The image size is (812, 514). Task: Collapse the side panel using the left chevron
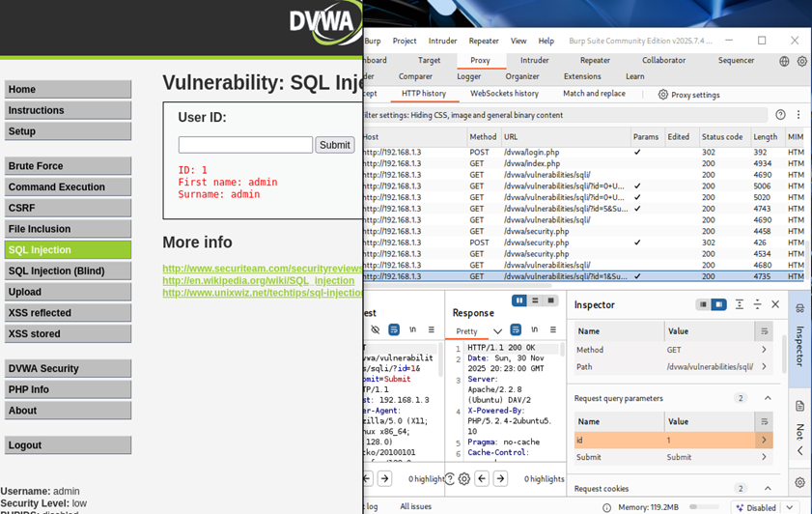pos(800,451)
